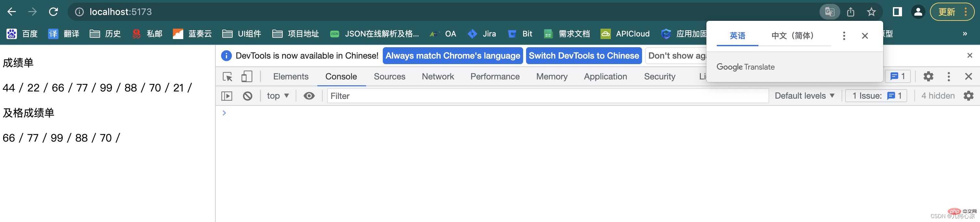
Task: Go forward with the browser forward arrow
Action: (33, 12)
